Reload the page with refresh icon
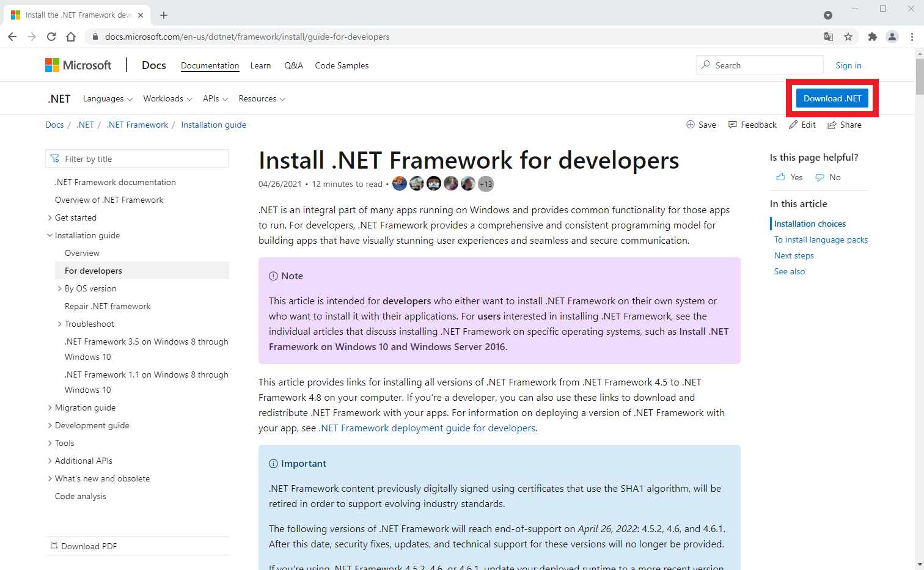This screenshot has height=570, width=924. pos(51,37)
